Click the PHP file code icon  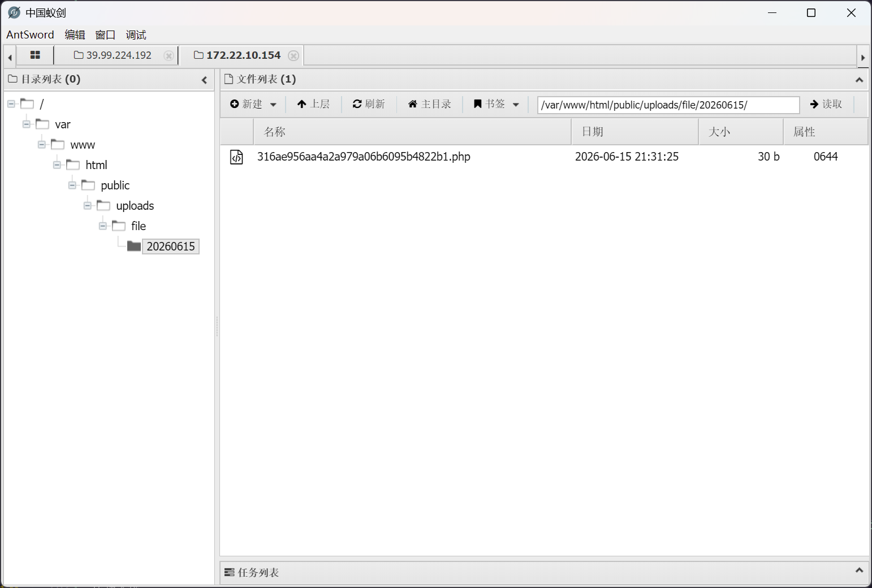(236, 157)
